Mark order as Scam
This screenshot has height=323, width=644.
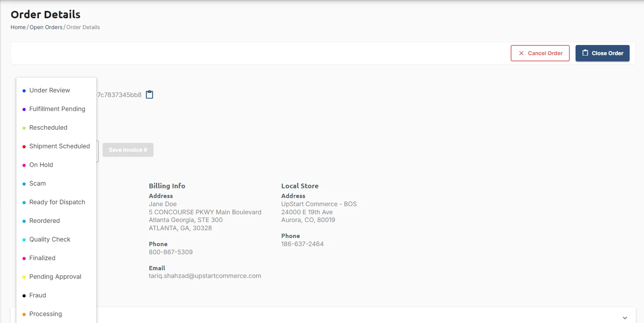(56, 184)
